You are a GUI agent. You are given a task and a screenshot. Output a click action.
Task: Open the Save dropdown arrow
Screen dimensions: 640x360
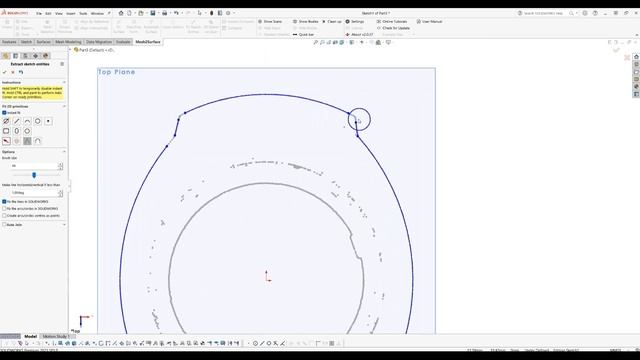(158, 13)
